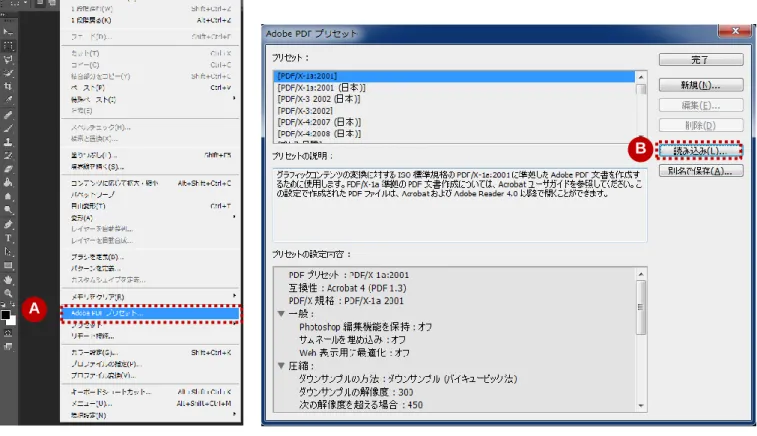
Task: Open the white background color swatch
Action: tap(13, 321)
